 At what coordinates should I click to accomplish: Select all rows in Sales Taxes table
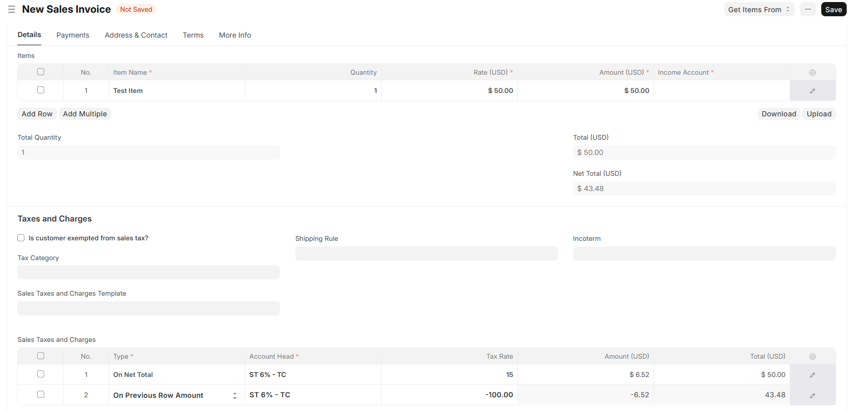41,356
